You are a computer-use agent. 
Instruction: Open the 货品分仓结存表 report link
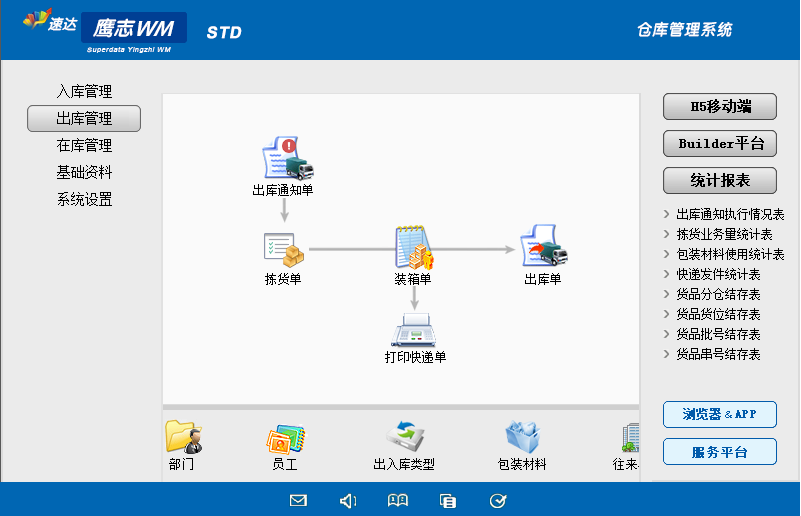click(718, 294)
